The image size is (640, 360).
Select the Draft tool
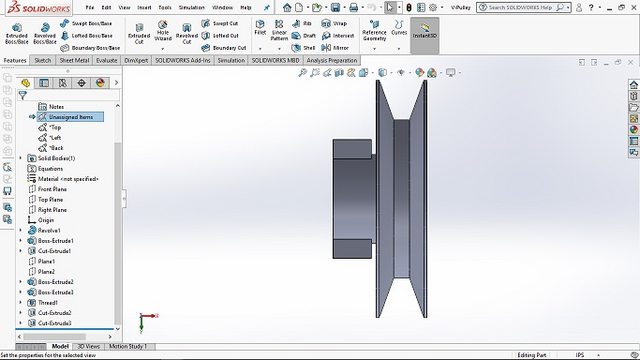(x=304, y=36)
